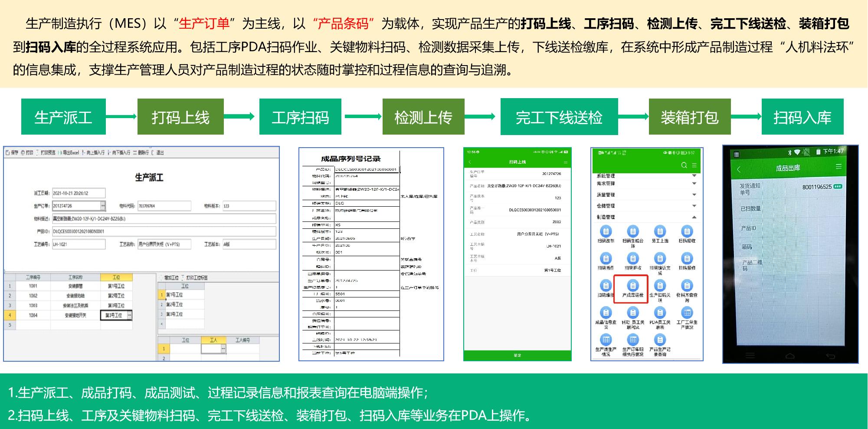Click the 工人编号 column header
The image size is (868, 429).
[x=242, y=340]
